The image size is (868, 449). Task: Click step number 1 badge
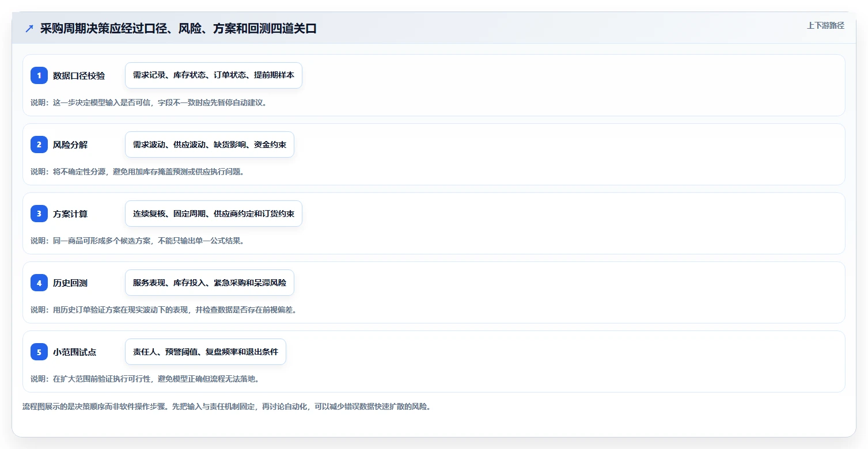point(39,75)
